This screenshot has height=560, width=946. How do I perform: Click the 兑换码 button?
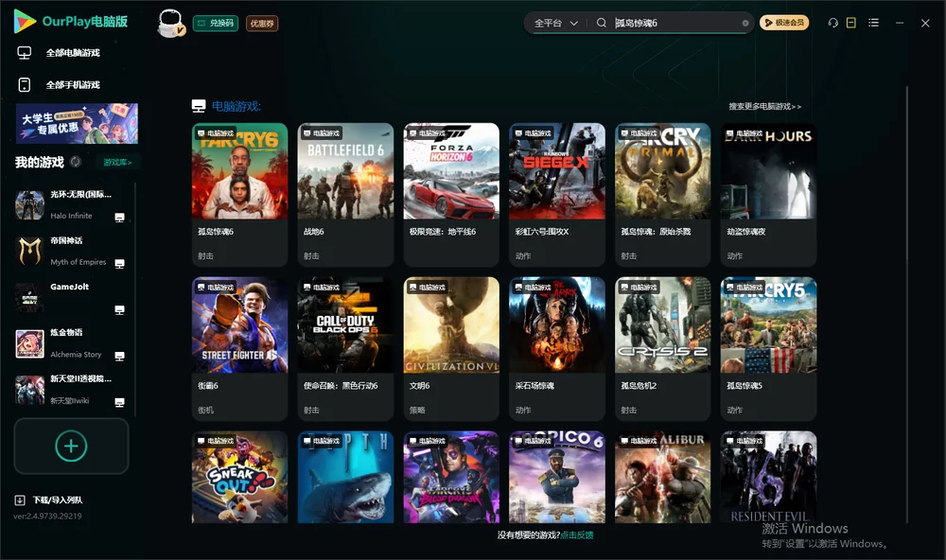[216, 23]
